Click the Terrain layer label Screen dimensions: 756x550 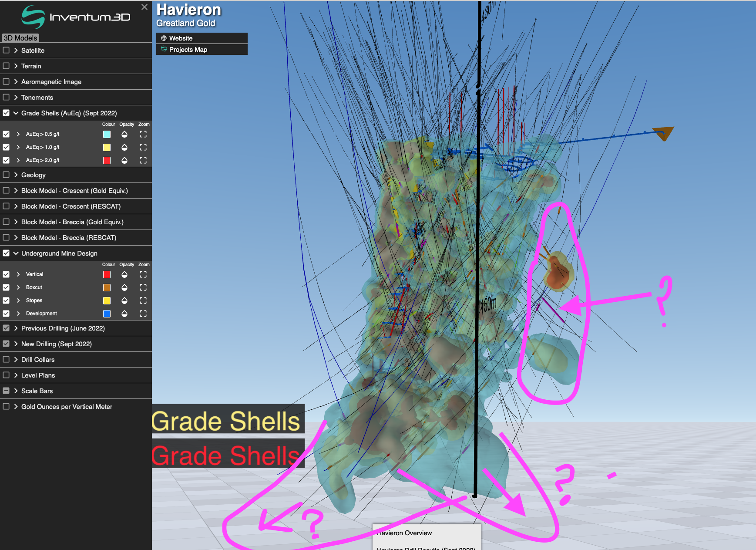tap(31, 66)
